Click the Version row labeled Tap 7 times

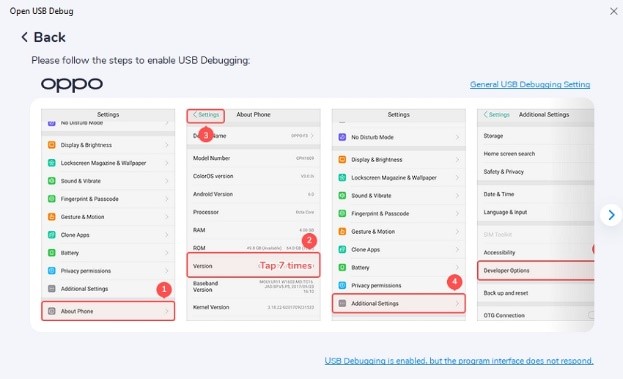click(x=253, y=265)
